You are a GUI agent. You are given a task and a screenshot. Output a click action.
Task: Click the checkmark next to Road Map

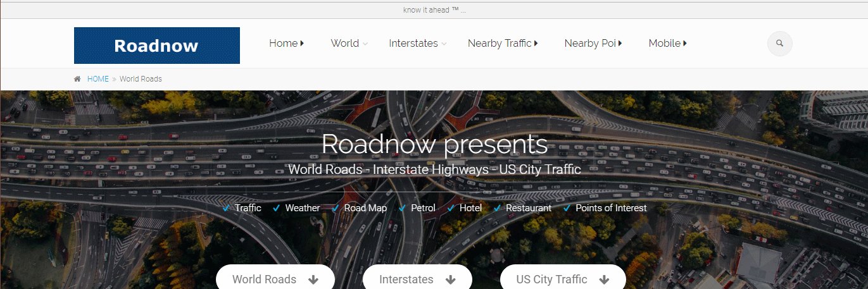[x=336, y=208]
